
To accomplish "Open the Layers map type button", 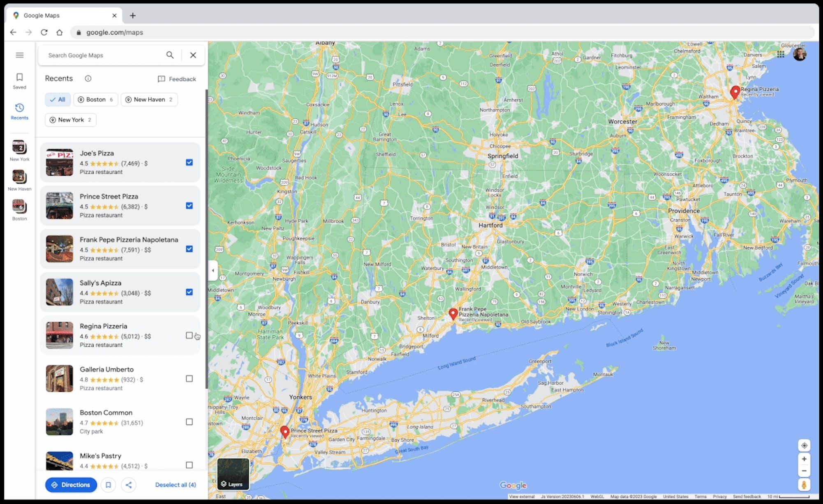I will [x=233, y=474].
